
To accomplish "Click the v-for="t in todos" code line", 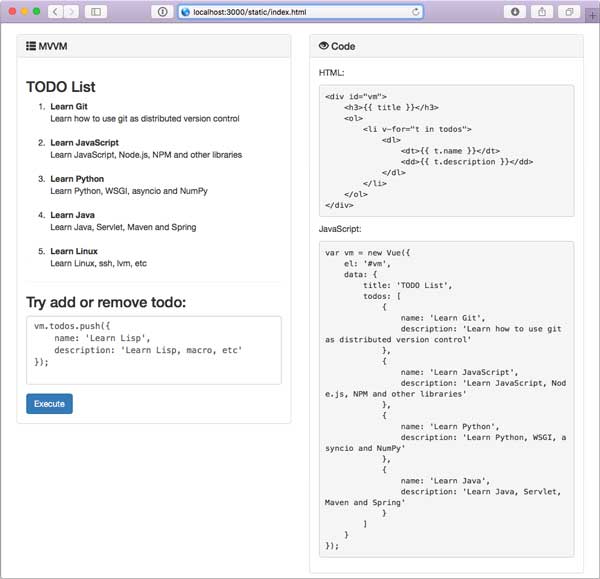I will pos(417,129).
